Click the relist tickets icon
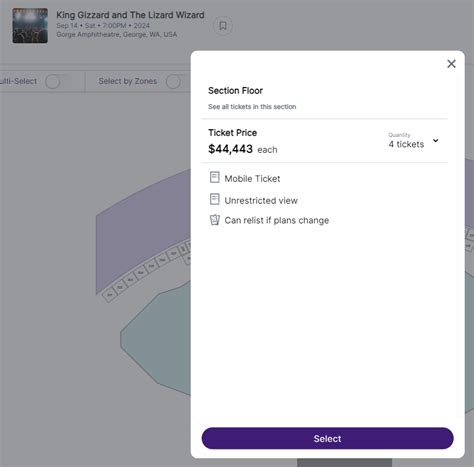Viewport: 474px width, 467px height. tap(215, 220)
